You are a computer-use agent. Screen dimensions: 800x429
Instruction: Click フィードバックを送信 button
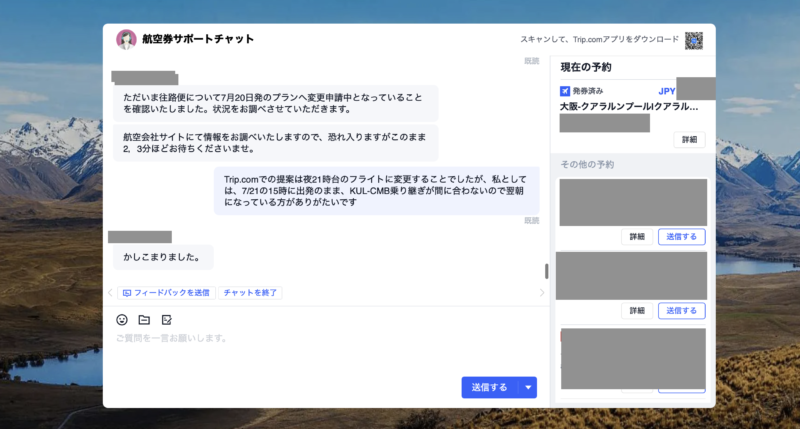[166, 293]
